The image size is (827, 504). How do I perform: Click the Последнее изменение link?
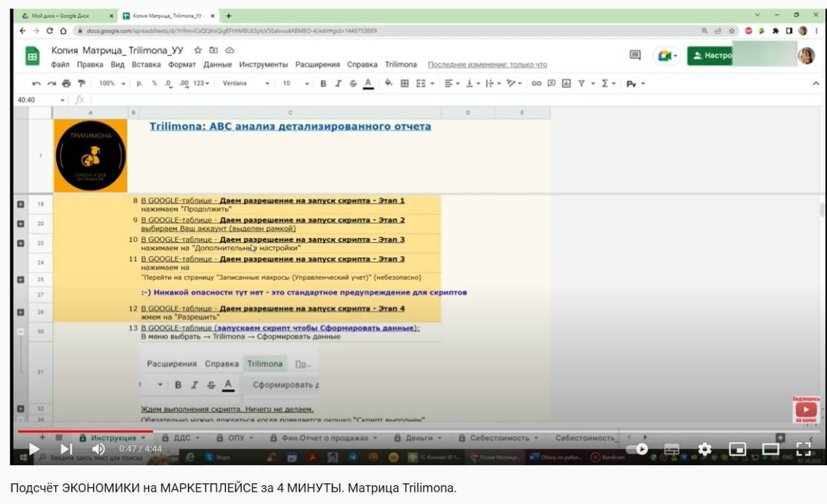[x=488, y=65]
